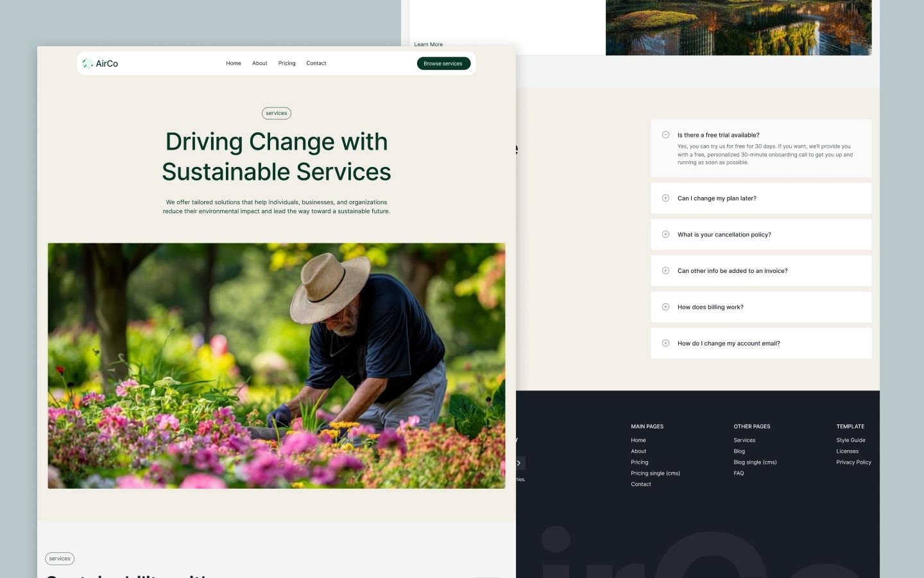The width and height of the screenshot is (924, 578).
Task: Click the services tag above the headline
Action: click(x=277, y=113)
